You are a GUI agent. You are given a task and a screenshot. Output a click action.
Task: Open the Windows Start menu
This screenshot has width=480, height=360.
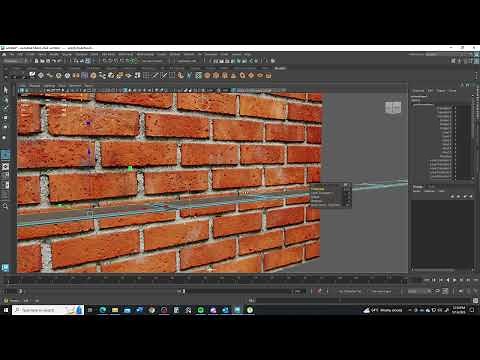(6, 310)
